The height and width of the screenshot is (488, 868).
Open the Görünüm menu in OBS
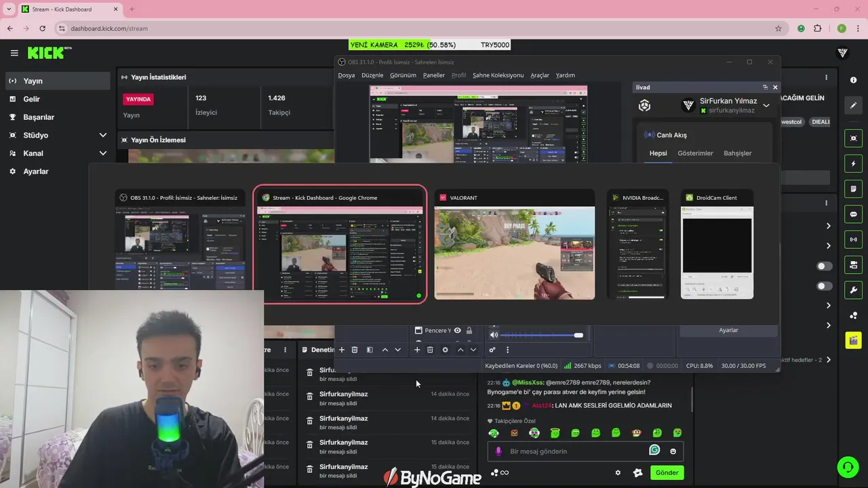[x=403, y=75]
